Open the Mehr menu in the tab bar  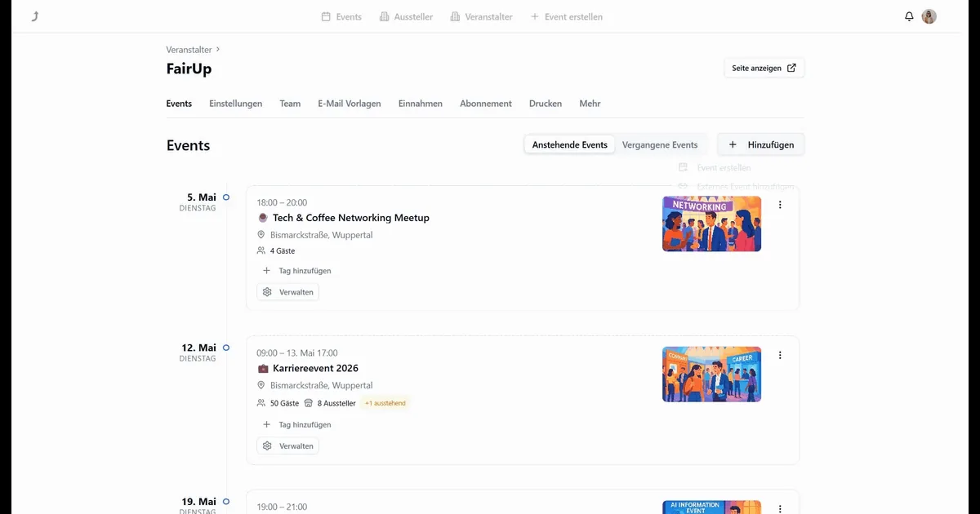point(590,104)
